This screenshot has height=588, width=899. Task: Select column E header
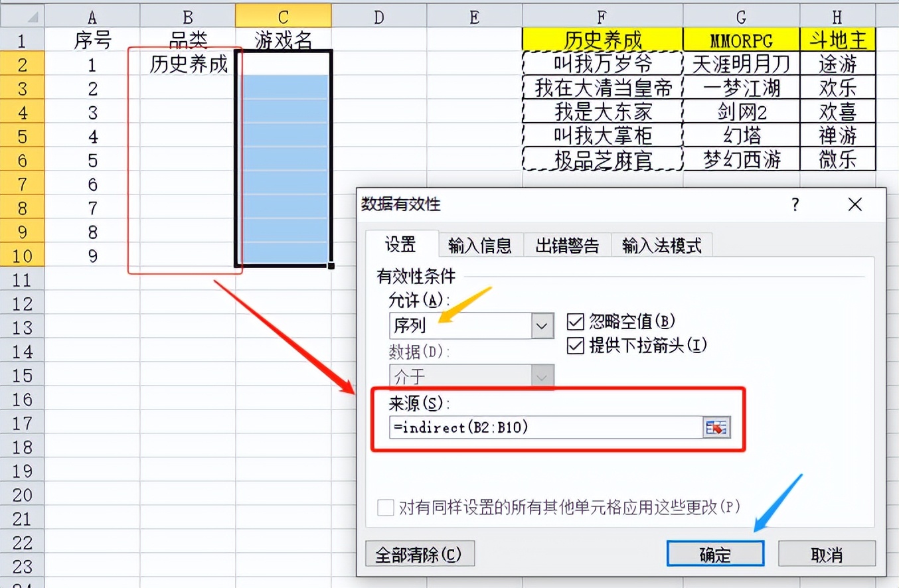coord(475,16)
